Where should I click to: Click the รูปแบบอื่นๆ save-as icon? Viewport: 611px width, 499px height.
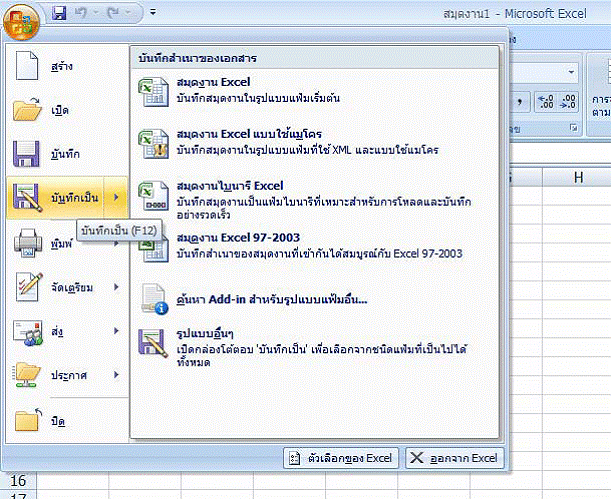153,344
